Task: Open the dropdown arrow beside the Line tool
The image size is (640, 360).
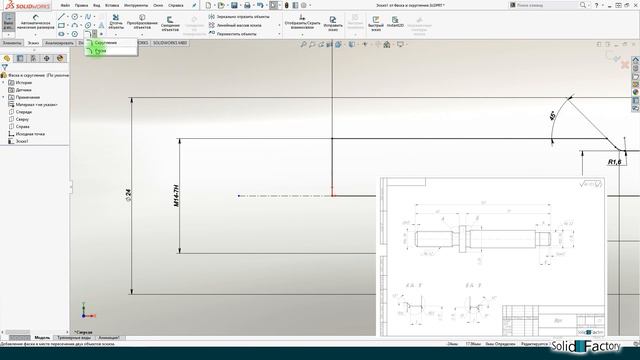Action: pyautogui.click(x=68, y=17)
